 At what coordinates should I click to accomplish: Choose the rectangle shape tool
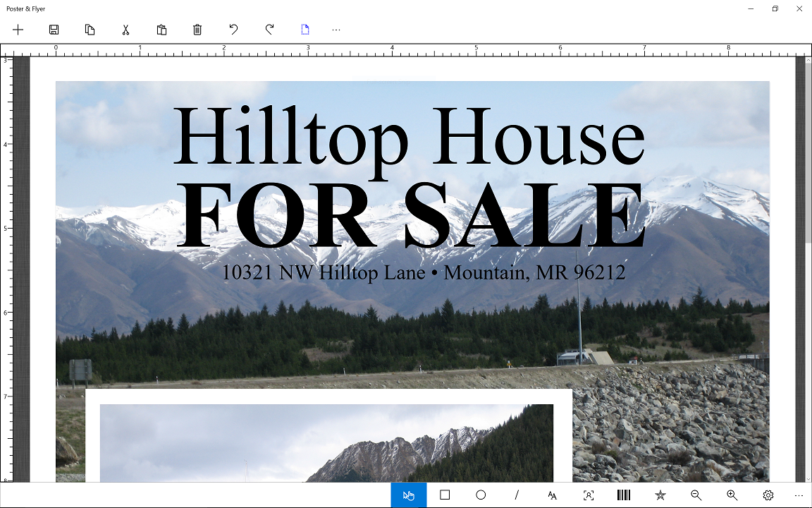click(x=444, y=495)
